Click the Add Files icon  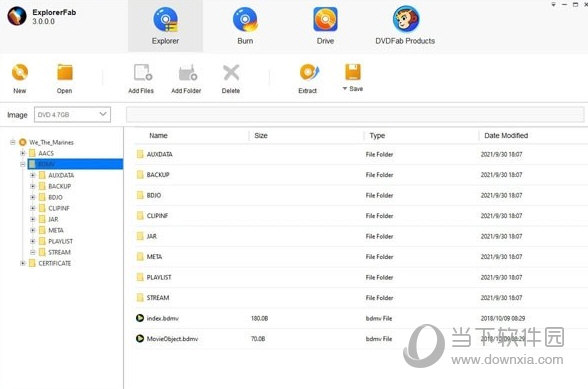pos(142,72)
